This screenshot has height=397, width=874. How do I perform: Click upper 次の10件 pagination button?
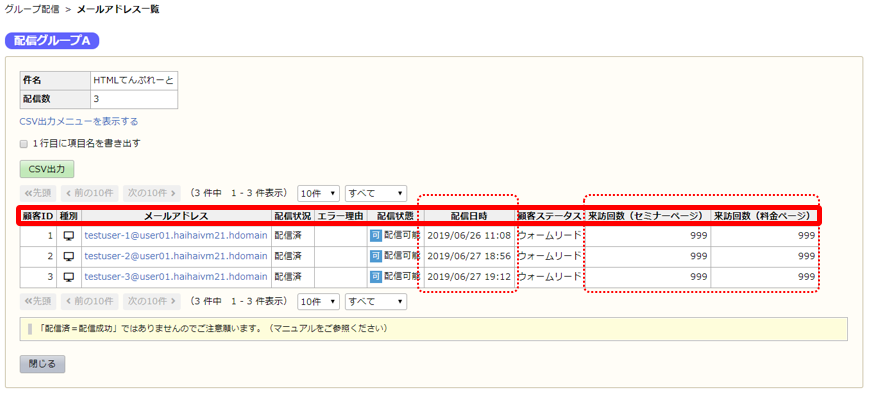[x=152, y=193]
